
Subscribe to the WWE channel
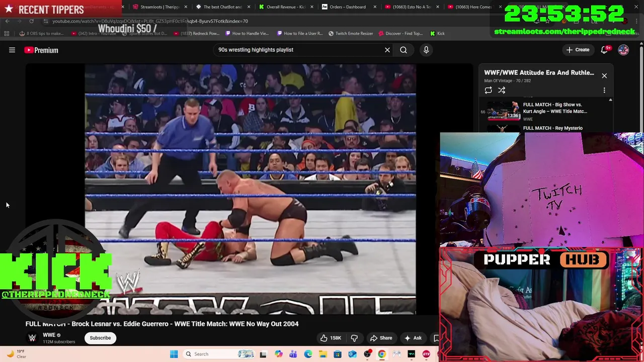click(100, 338)
